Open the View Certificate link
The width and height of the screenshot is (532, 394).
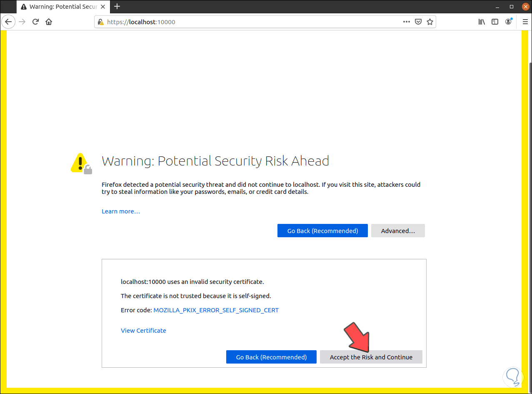pos(143,331)
